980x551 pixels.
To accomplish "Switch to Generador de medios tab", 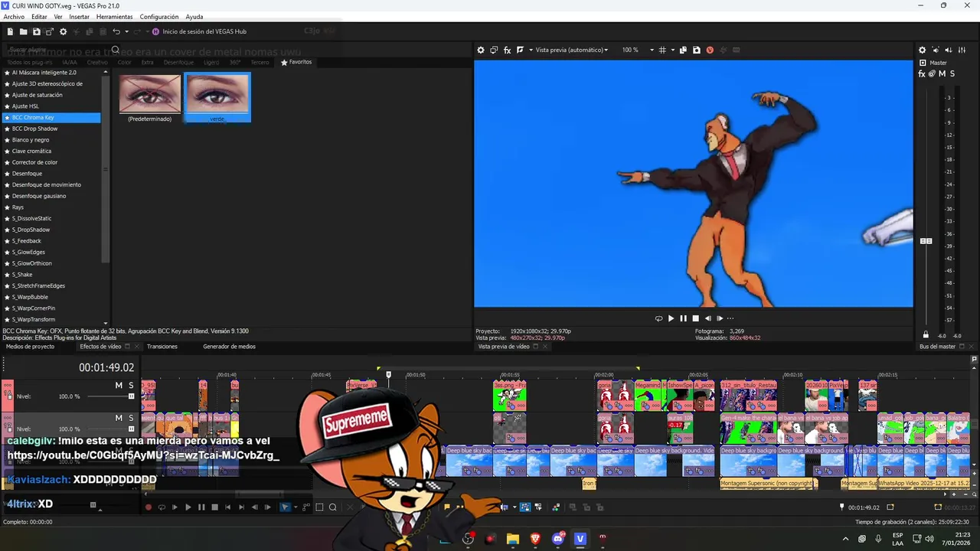I will pos(229,347).
